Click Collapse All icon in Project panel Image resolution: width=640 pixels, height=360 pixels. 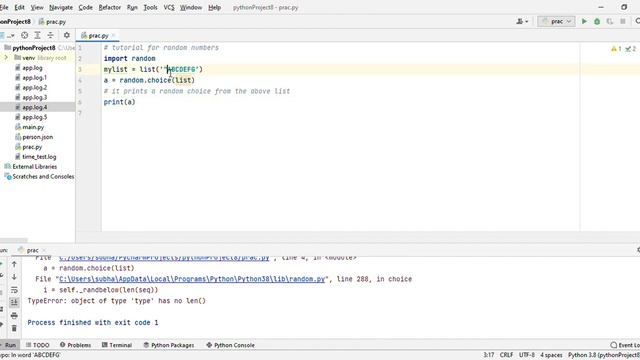click(x=50, y=36)
